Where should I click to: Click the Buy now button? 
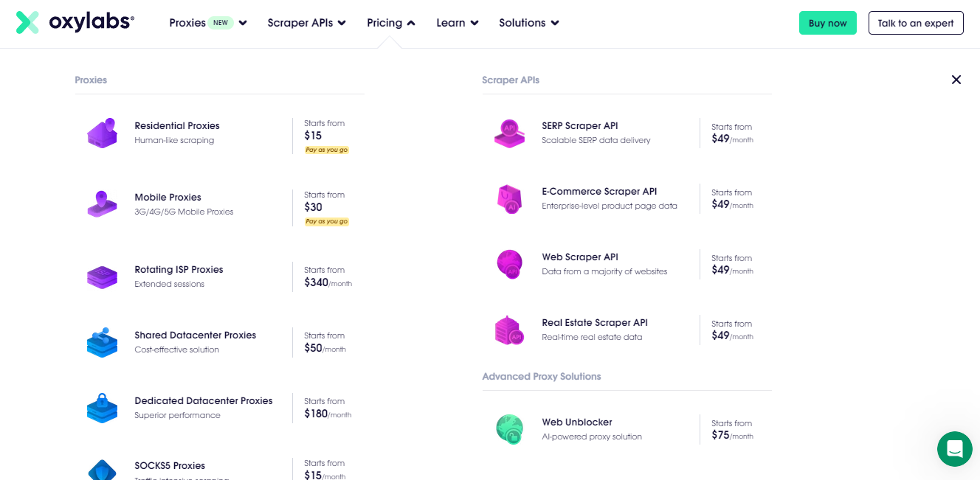pyautogui.click(x=828, y=23)
